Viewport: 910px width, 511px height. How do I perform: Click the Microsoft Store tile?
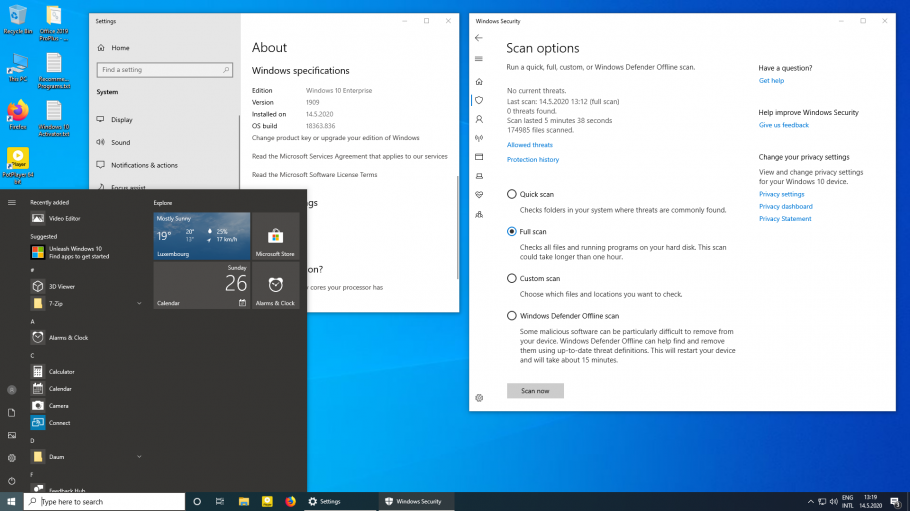click(275, 236)
